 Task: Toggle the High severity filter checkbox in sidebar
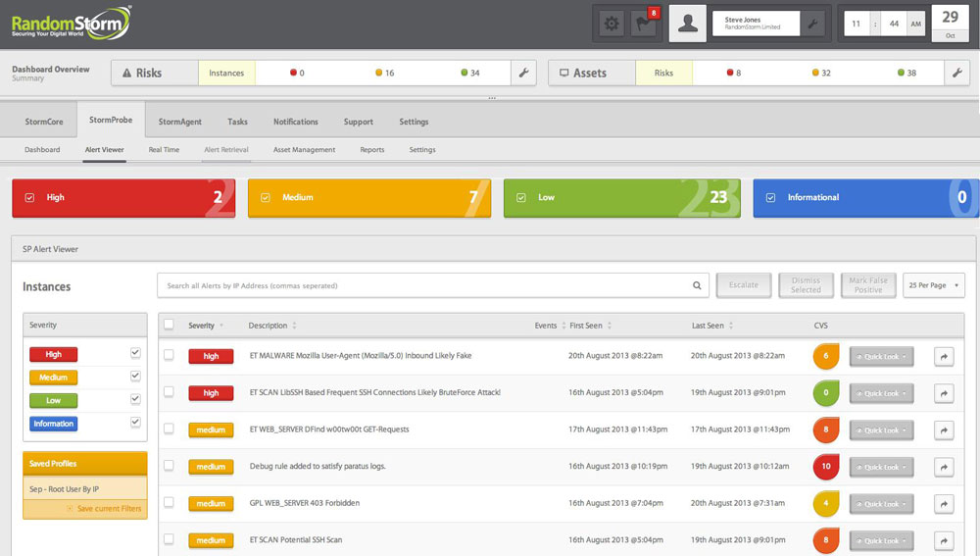[135, 353]
